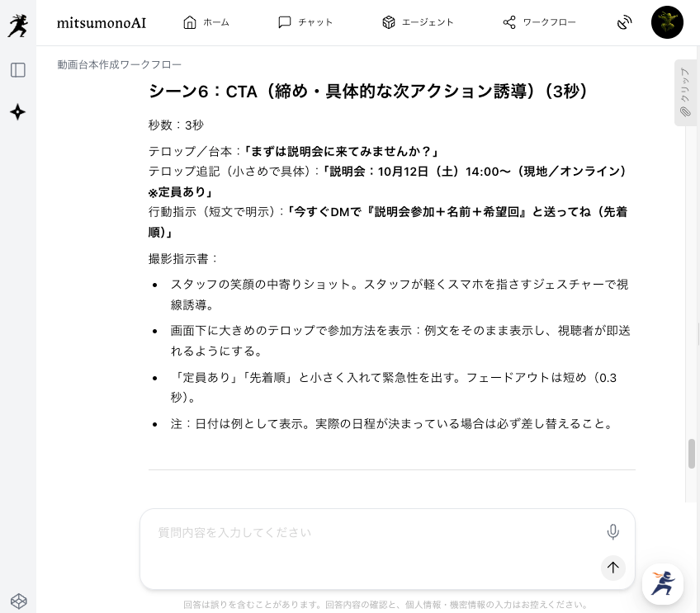Click the mitsumonoAI brand title
The width and height of the screenshot is (700, 613).
[102, 23]
